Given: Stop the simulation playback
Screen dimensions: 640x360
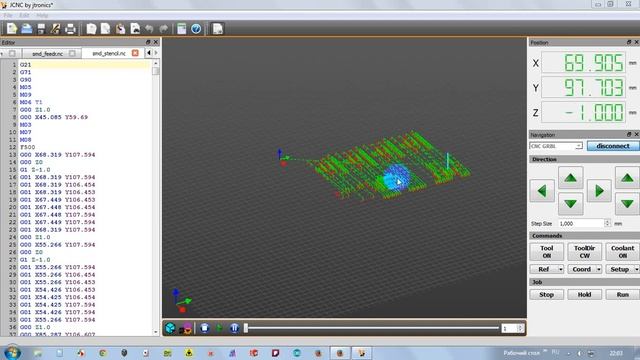Looking at the screenshot, I should click(x=204, y=328).
